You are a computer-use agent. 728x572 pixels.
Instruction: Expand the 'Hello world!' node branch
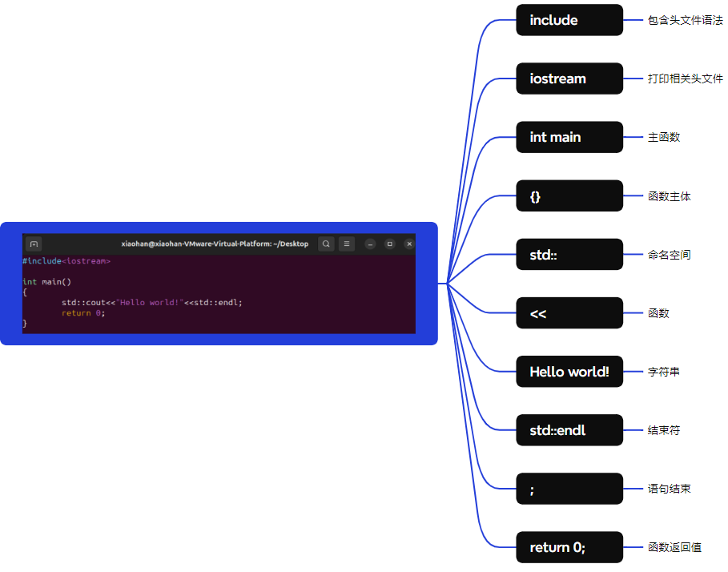(x=569, y=372)
